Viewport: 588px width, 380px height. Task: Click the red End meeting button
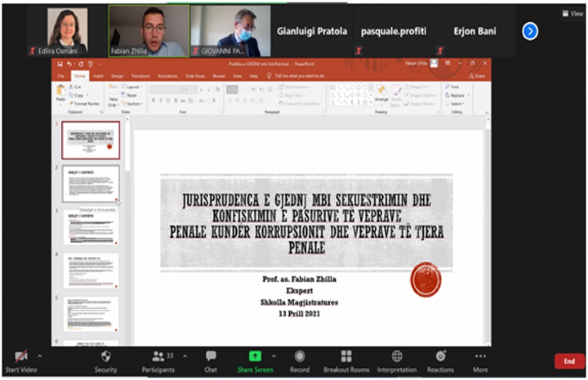569,361
